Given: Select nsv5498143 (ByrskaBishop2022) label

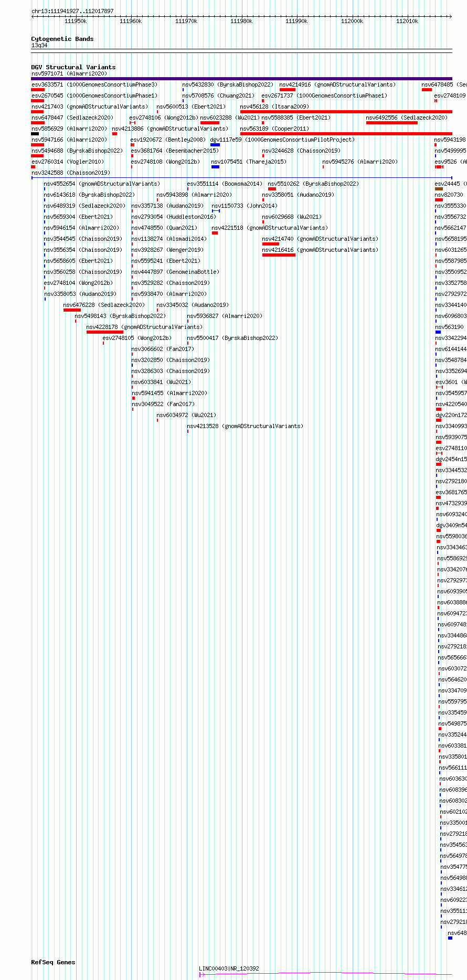Looking at the screenshot, I should coord(121,316).
